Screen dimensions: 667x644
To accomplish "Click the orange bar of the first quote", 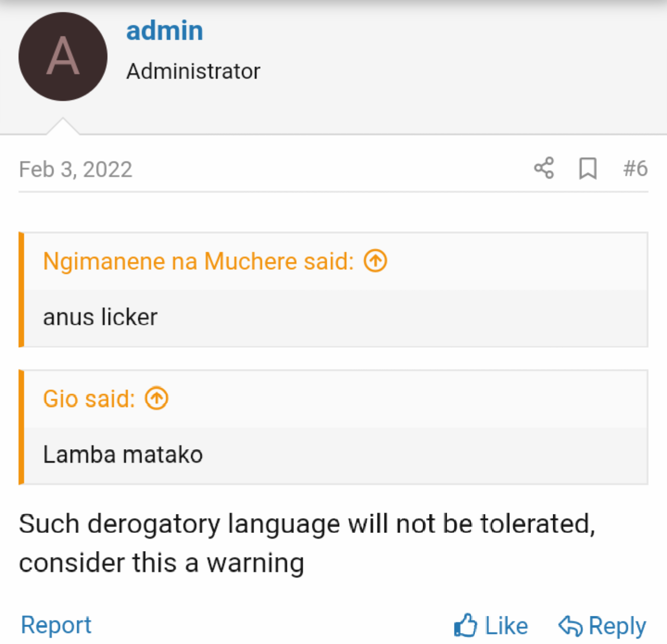I will pos(21,289).
